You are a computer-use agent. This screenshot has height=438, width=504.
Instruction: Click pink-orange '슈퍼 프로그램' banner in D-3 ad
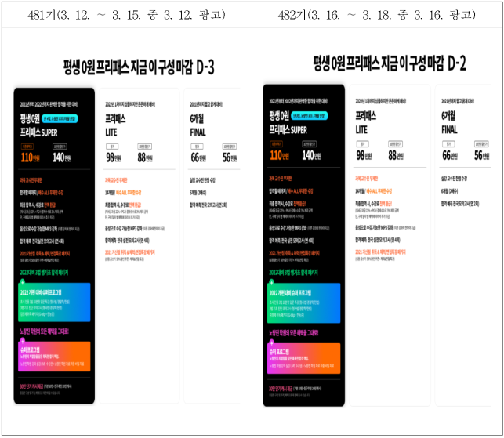tap(54, 357)
